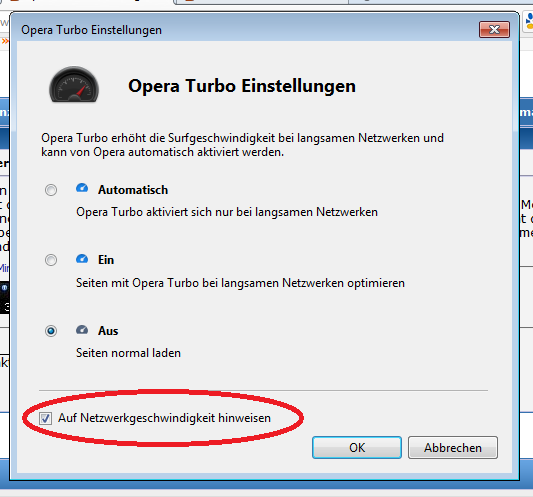Select the Aus radio button
533x497 pixels.
[x=51, y=331]
